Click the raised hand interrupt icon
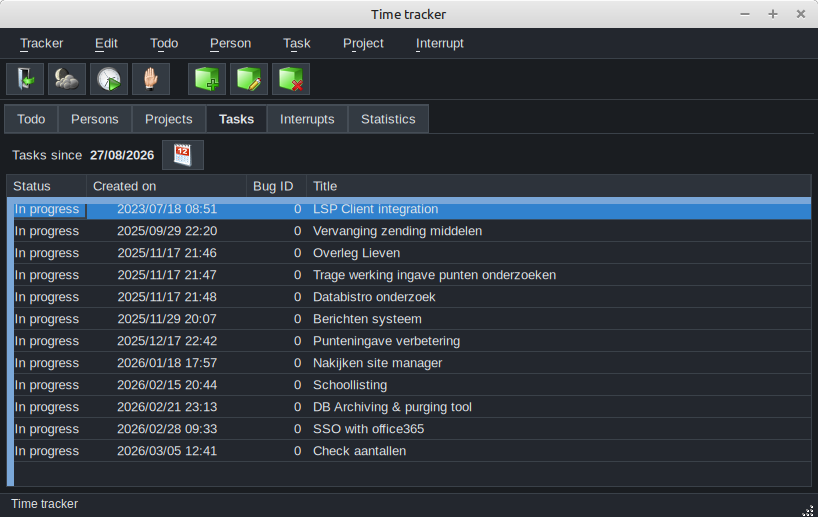 (x=151, y=79)
